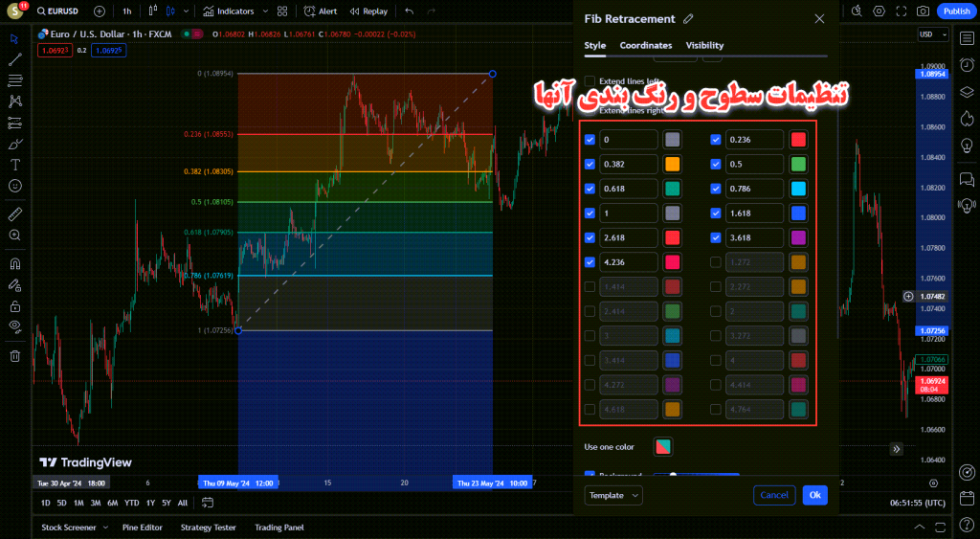Click the camera snapshot icon

point(922,11)
